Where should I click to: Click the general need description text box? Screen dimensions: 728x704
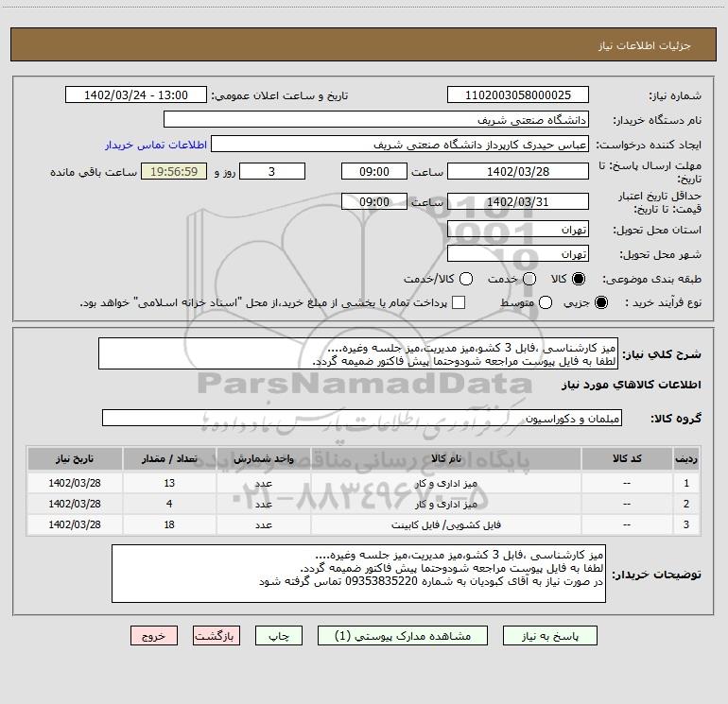pyautogui.click(x=358, y=354)
